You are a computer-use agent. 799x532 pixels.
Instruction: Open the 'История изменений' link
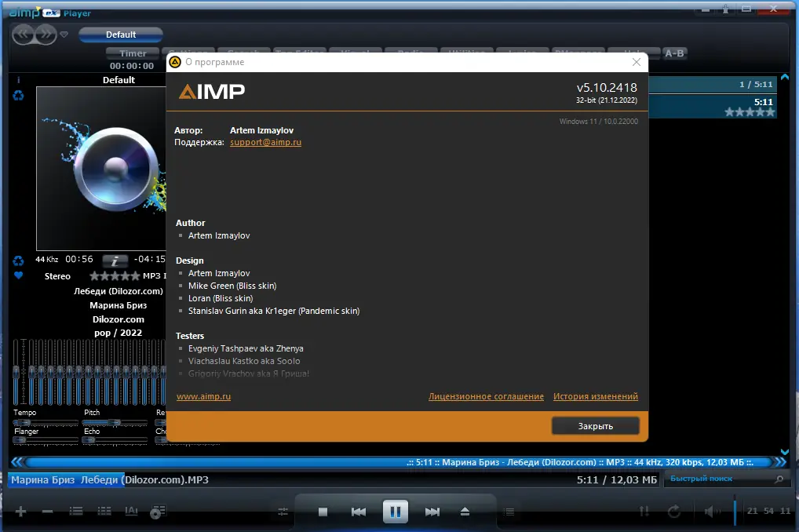(x=596, y=396)
